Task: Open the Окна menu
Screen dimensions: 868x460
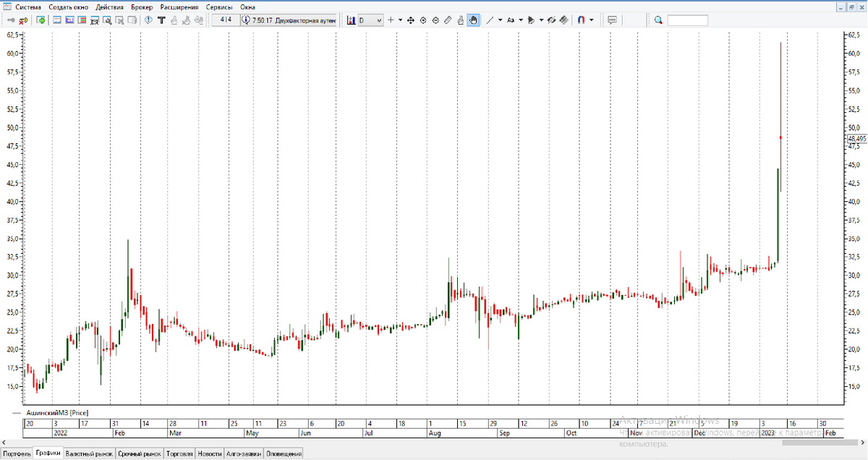Action: pos(247,7)
